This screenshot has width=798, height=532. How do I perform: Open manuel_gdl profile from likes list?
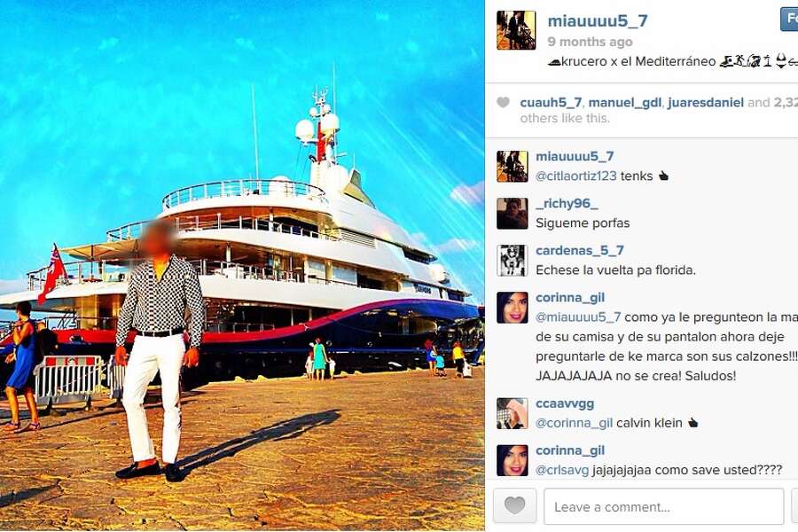[x=625, y=102]
